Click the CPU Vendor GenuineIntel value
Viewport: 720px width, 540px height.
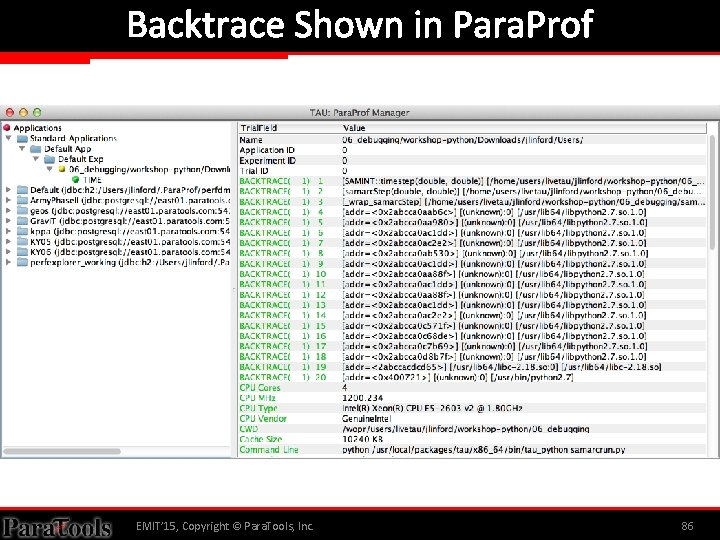point(366,418)
